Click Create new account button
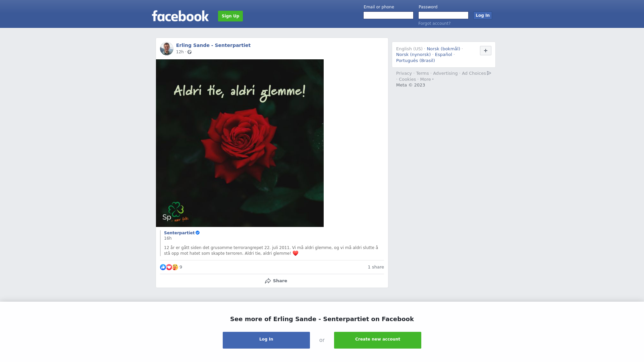The height and width of the screenshot is (362, 644). tap(378, 340)
